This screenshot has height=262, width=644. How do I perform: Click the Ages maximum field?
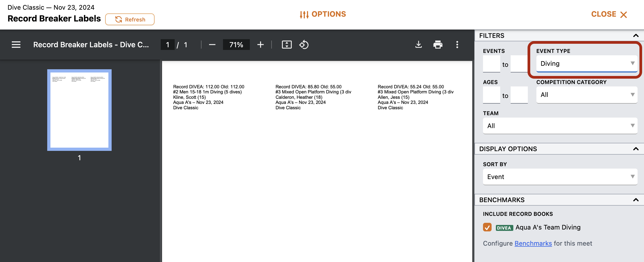tap(519, 95)
